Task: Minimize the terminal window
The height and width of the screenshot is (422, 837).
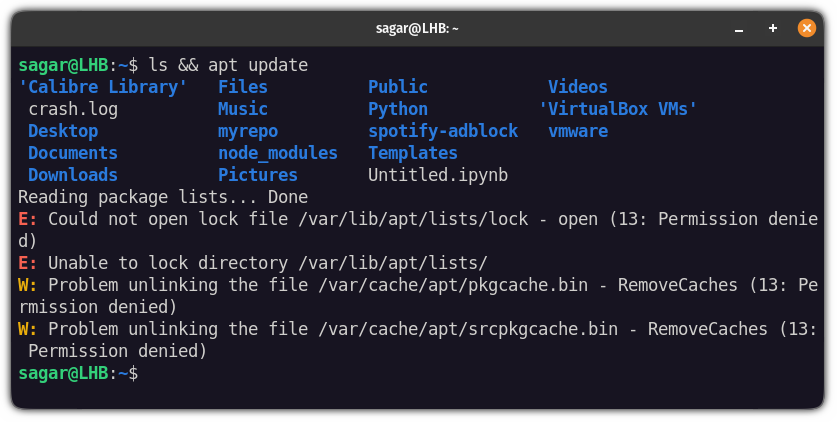Action: 740,29
